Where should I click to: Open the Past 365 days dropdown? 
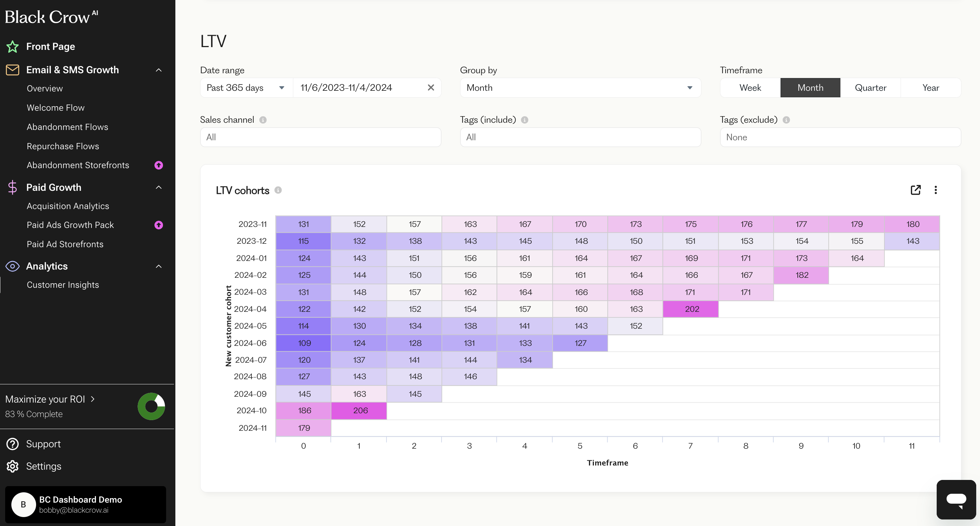click(x=246, y=87)
